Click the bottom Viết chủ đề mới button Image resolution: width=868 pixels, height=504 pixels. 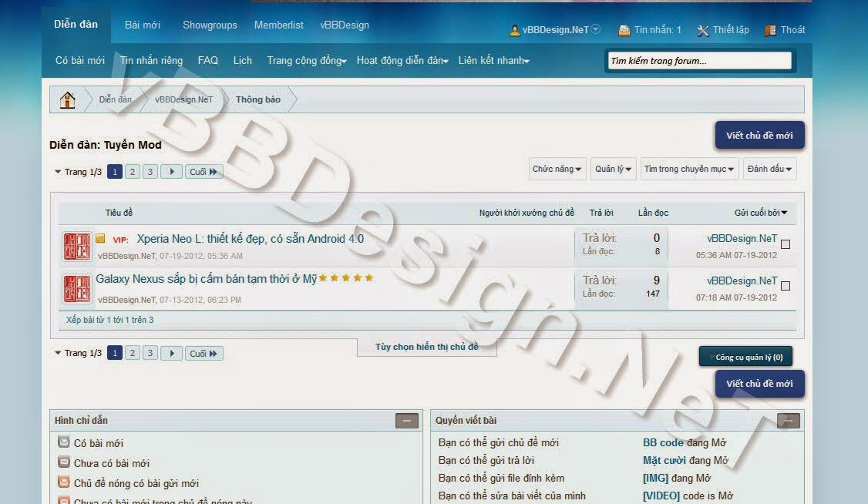pyautogui.click(x=759, y=384)
